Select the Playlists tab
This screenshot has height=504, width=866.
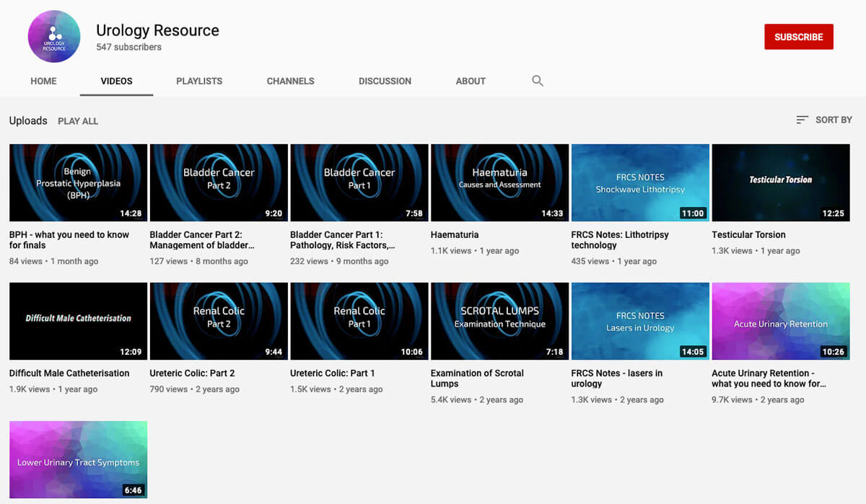coord(199,81)
